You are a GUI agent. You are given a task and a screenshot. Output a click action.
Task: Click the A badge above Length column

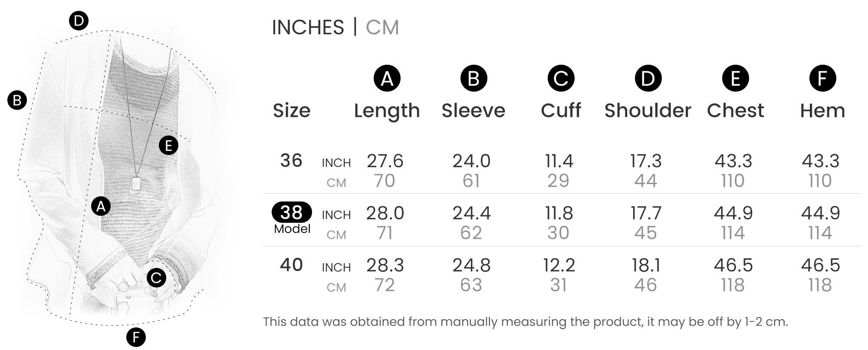pos(387,79)
